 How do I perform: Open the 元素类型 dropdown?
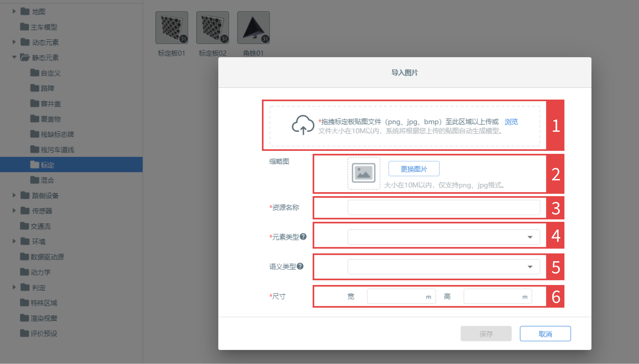[x=444, y=237]
